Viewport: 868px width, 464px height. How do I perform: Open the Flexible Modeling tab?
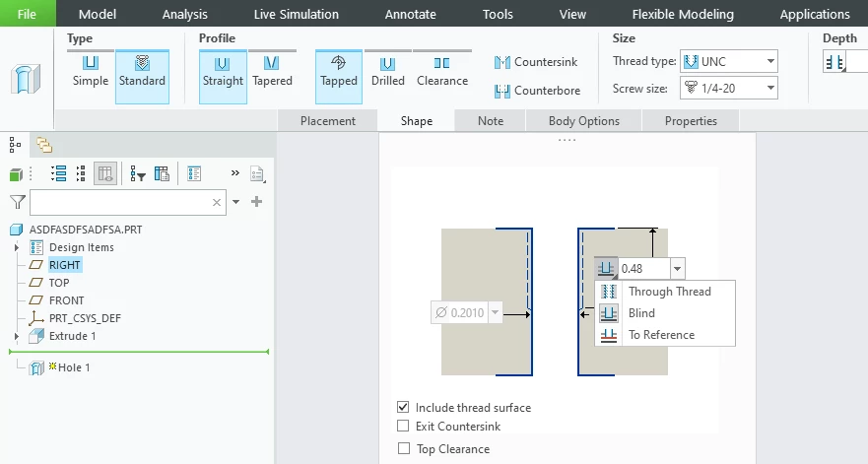click(683, 15)
